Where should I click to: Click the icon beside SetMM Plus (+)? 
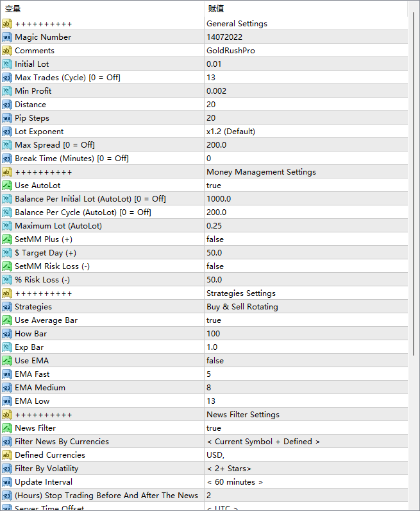point(7,239)
